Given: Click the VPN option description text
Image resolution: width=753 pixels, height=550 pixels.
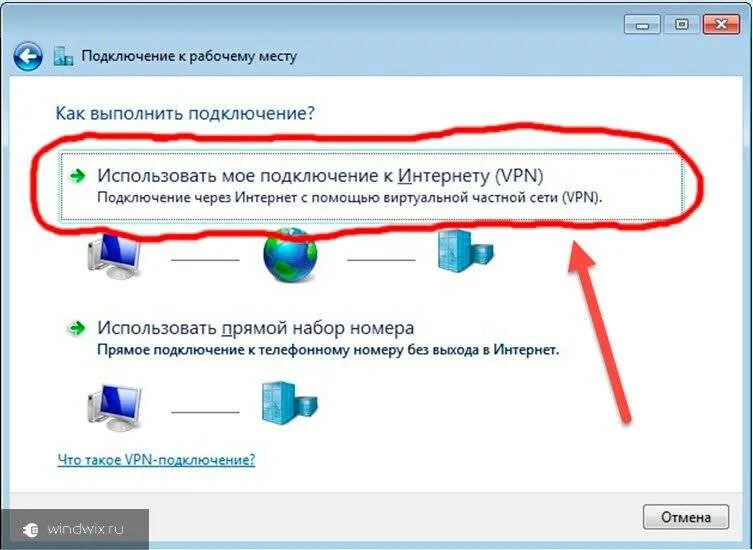Looking at the screenshot, I should click(349, 198).
